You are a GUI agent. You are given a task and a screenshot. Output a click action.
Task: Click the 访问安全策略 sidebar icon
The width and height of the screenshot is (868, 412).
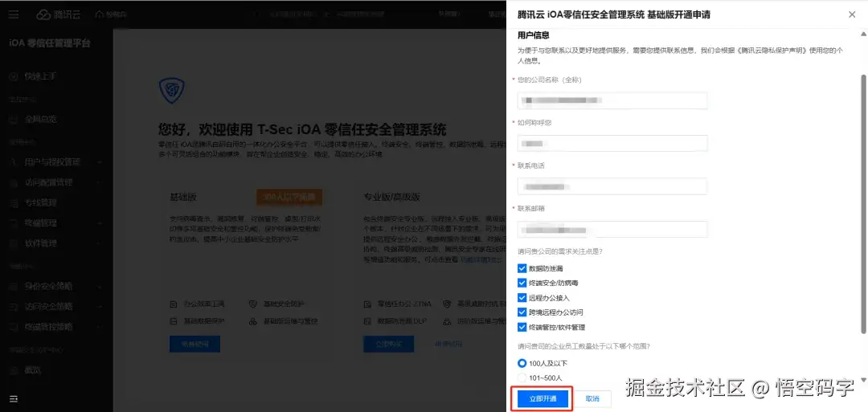pos(14,306)
